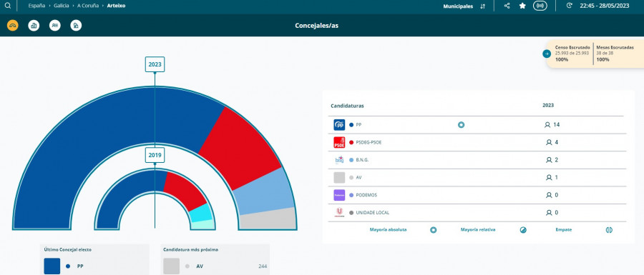This screenshot has width=644, height=275.
Task: Open the search magnifier icon
Action: click(x=8, y=6)
